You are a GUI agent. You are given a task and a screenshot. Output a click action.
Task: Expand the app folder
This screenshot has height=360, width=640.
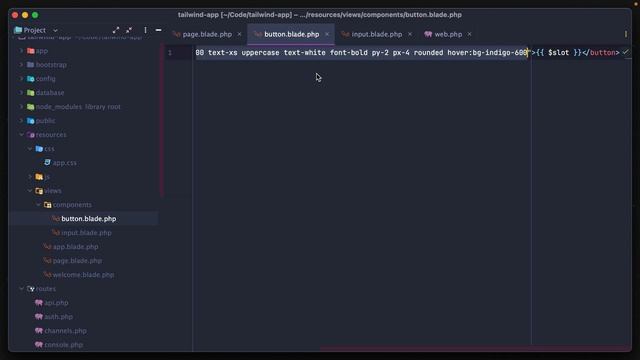pos(21,51)
